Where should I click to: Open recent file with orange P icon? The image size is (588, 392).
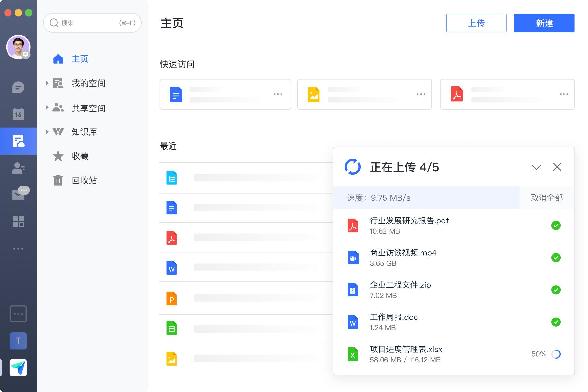pyautogui.click(x=172, y=299)
